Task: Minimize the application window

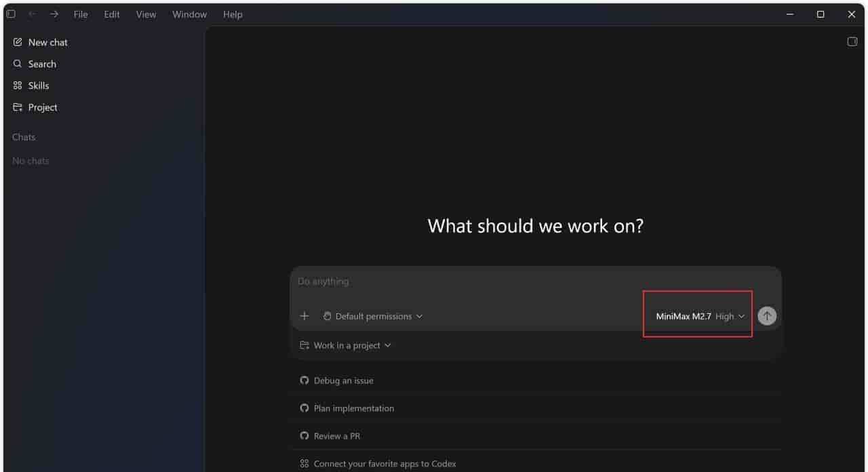Action: (790, 14)
